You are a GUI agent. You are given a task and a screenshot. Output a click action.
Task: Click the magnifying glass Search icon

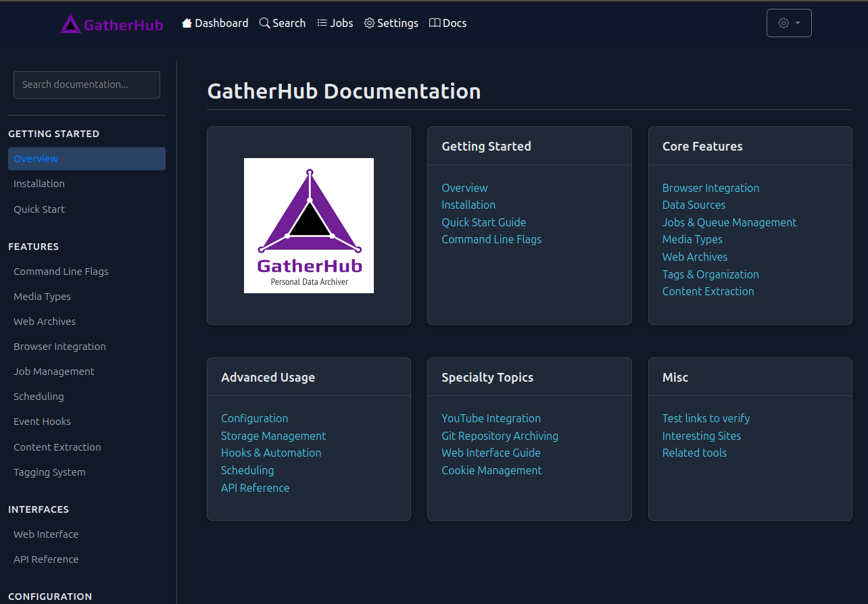coord(264,22)
